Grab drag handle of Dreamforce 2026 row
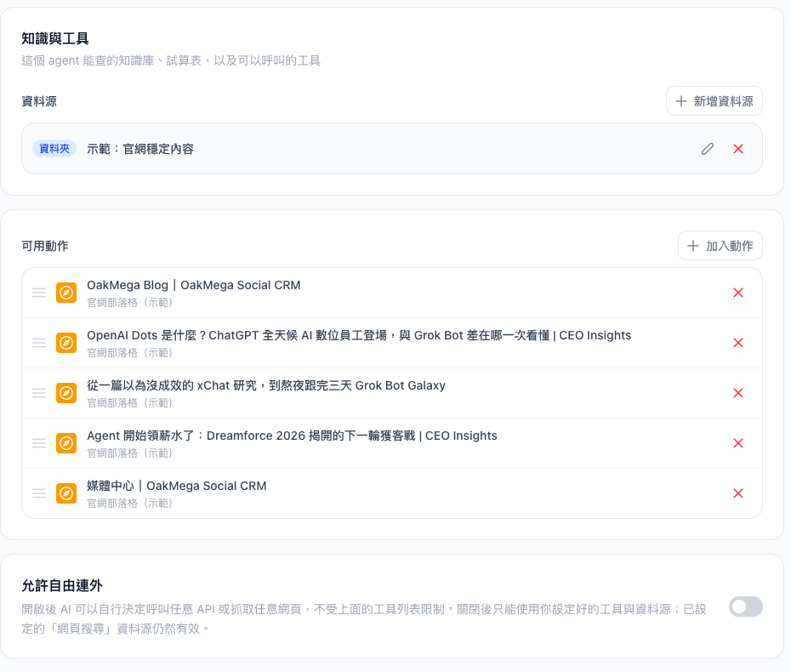 click(39, 443)
